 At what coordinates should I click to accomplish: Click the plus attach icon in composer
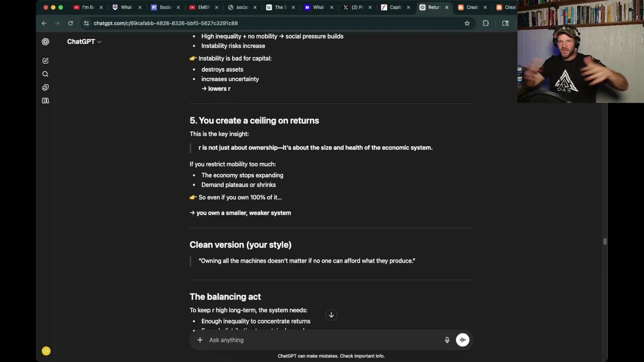tap(200, 340)
